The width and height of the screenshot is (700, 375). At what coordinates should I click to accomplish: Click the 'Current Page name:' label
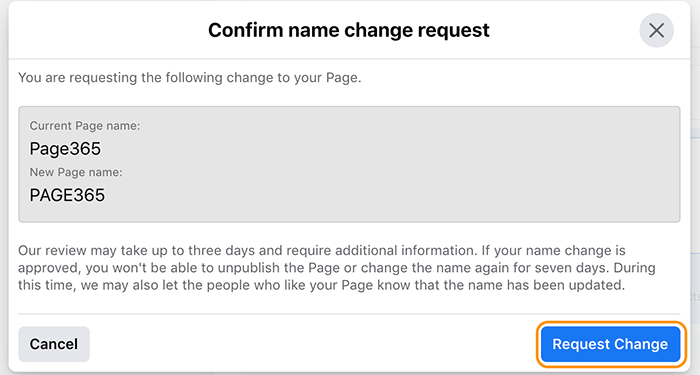pyautogui.click(x=85, y=126)
